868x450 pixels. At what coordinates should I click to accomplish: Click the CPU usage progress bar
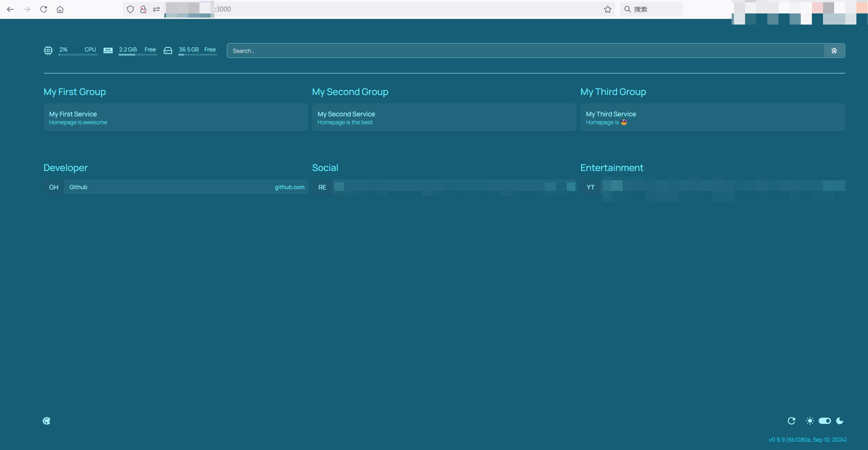[x=78, y=55]
